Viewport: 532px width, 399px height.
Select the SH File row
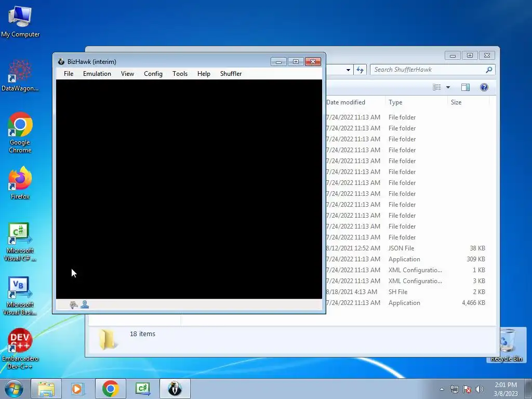pyautogui.click(x=406, y=291)
